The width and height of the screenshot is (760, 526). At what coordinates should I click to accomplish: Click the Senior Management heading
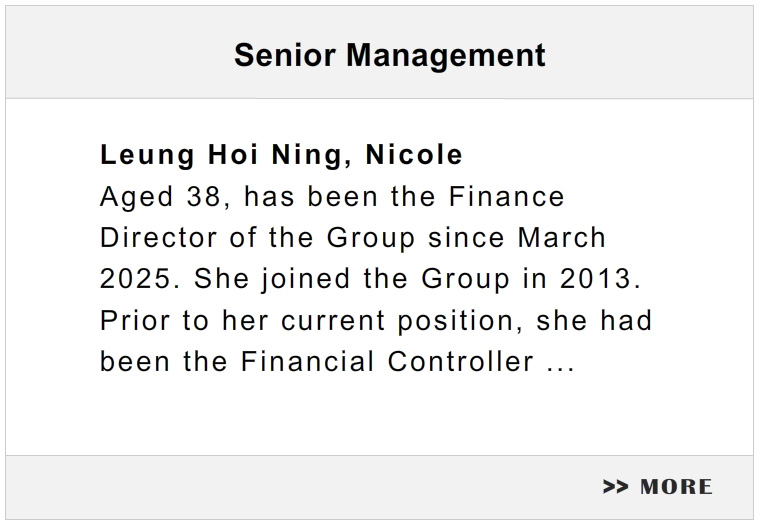(x=390, y=55)
